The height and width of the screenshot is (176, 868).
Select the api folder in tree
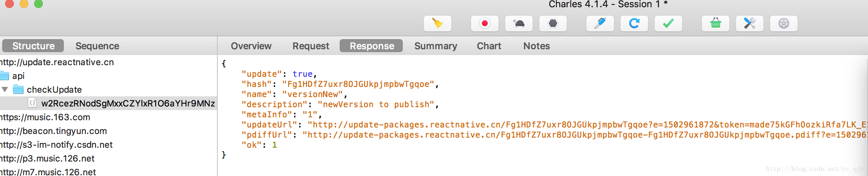[18, 76]
